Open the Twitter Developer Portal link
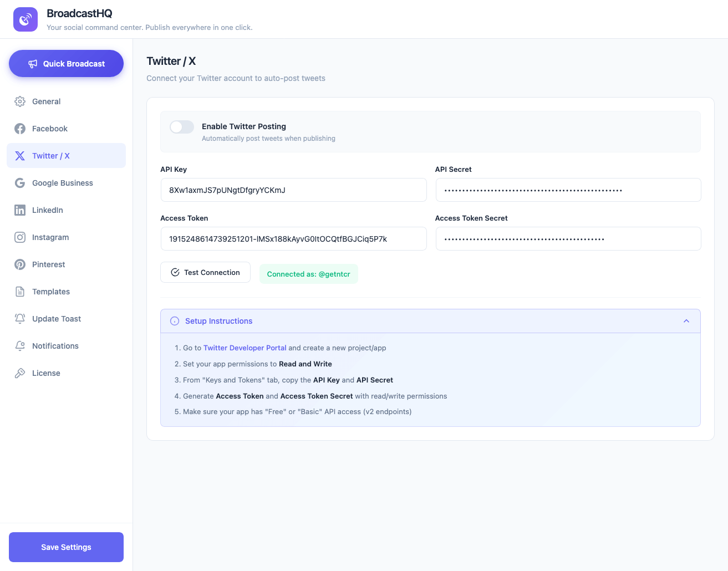 pos(245,348)
